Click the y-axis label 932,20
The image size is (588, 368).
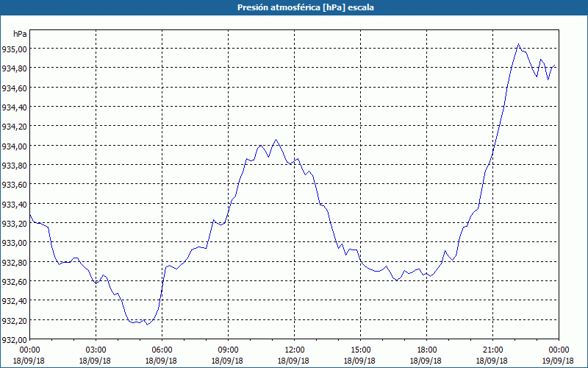pos(14,320)
